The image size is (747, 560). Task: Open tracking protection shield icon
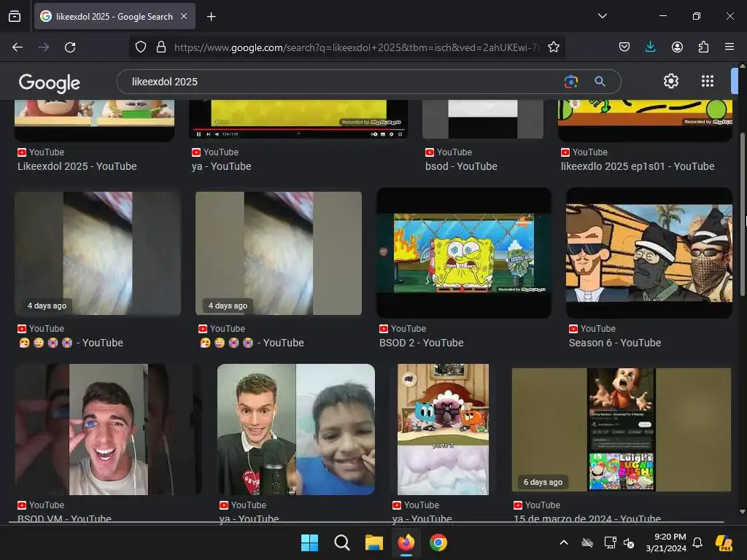coord(141,47)
